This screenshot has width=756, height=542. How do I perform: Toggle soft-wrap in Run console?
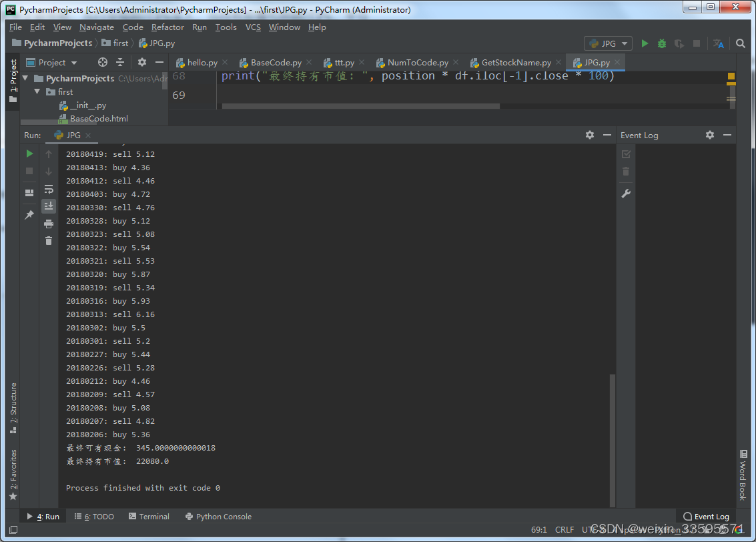click(49, 189)
